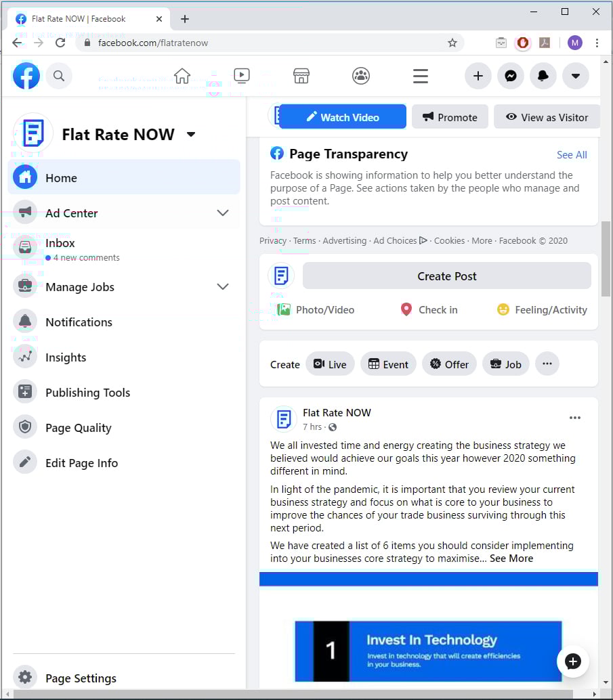
Task: Open See All for Page Transparency
Action: 572,155
